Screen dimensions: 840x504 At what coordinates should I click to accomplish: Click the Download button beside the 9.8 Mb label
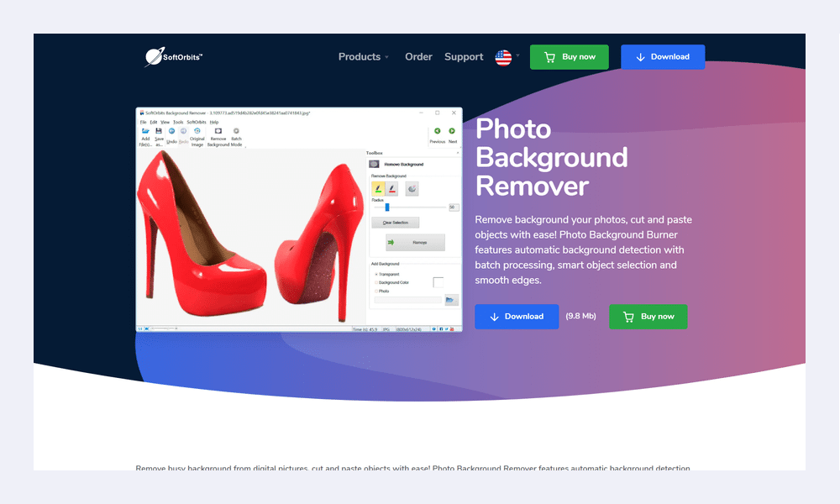tap(517, 317)
